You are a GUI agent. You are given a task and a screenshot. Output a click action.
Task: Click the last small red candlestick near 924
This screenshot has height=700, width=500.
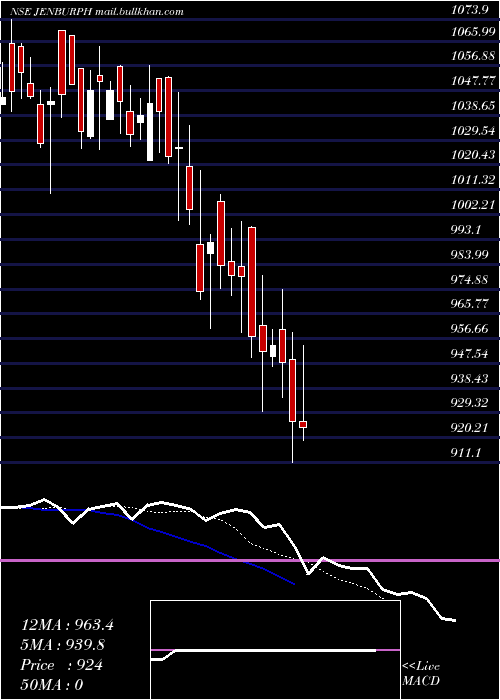tap(303, 424)
